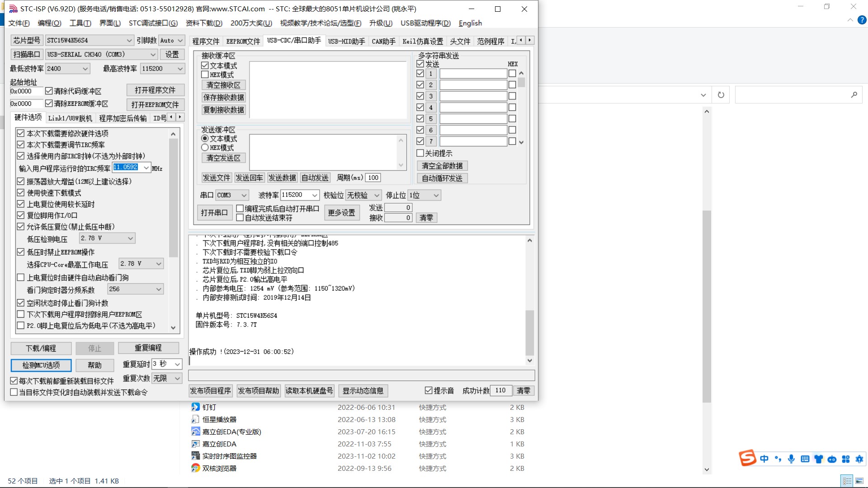The width and height of the screenshot is (868, 488).
Task: Click STC-ISP title bar app icon
Action: coord(14,9)
